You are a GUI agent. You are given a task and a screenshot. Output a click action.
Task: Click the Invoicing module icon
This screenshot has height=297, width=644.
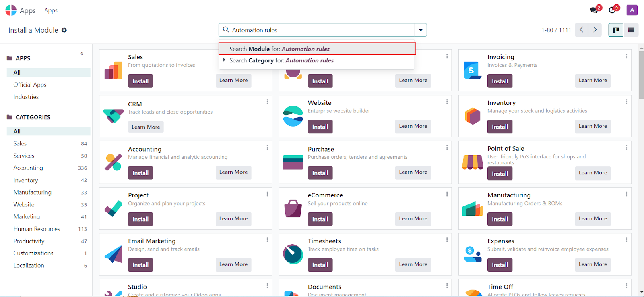click(473, 71)
